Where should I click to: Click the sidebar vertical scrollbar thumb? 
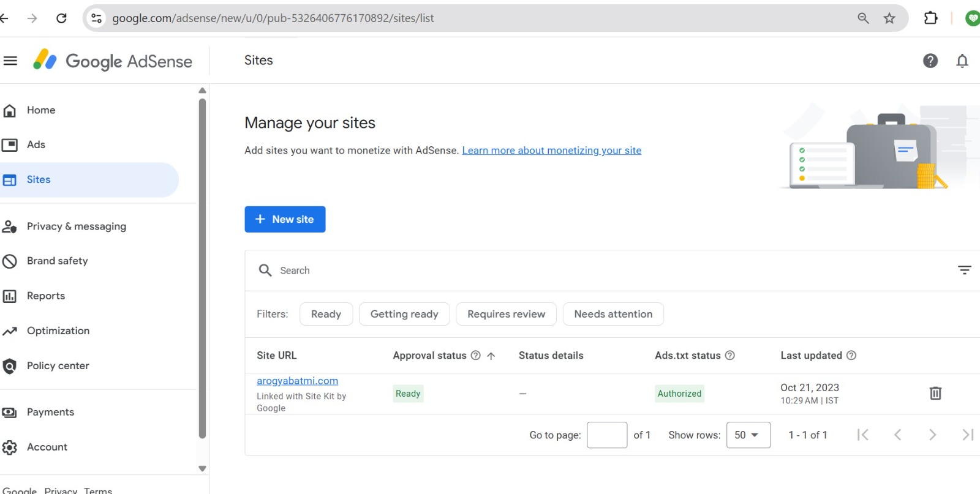[x=202, y=269]
